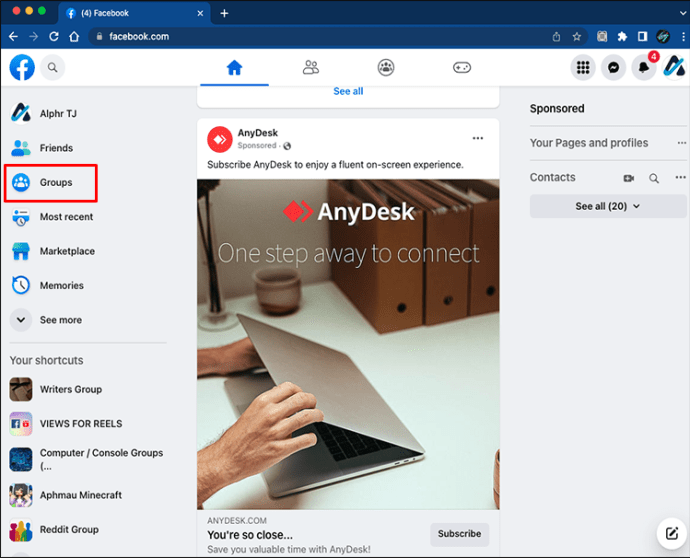690x558 pixels.
Task: Open the browser three-dot menu
Action: coord(683,37)
